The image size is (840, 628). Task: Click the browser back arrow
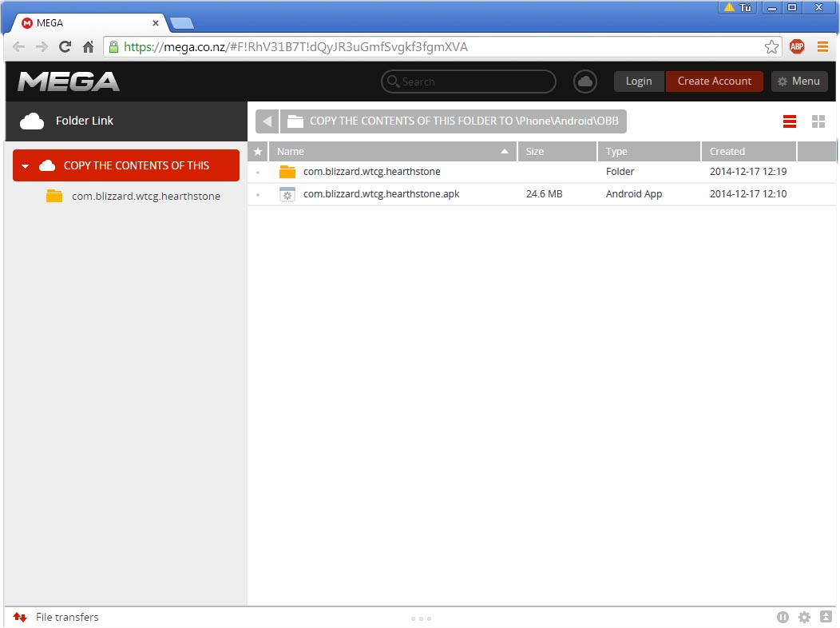tap(18, 46)
